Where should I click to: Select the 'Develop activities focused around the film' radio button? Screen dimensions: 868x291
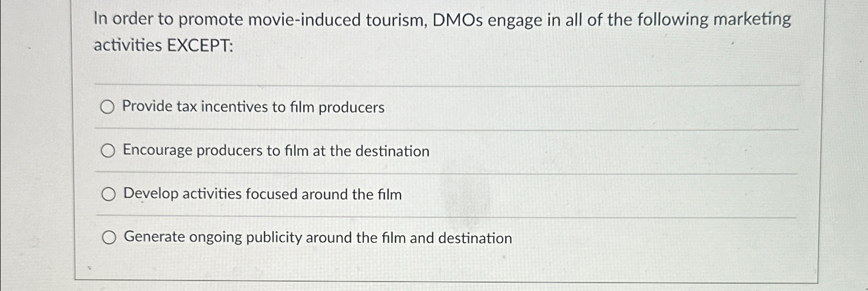(x=109, y=195)
